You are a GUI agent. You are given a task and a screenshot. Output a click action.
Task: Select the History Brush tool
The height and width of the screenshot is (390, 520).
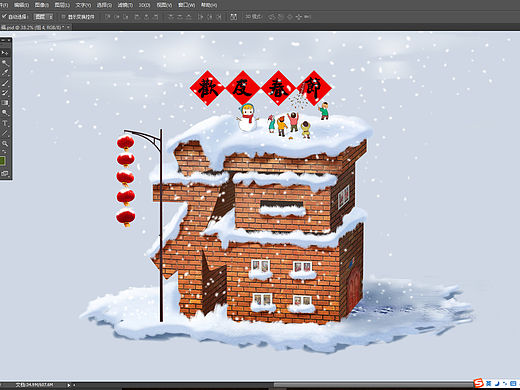coord(5,93)
